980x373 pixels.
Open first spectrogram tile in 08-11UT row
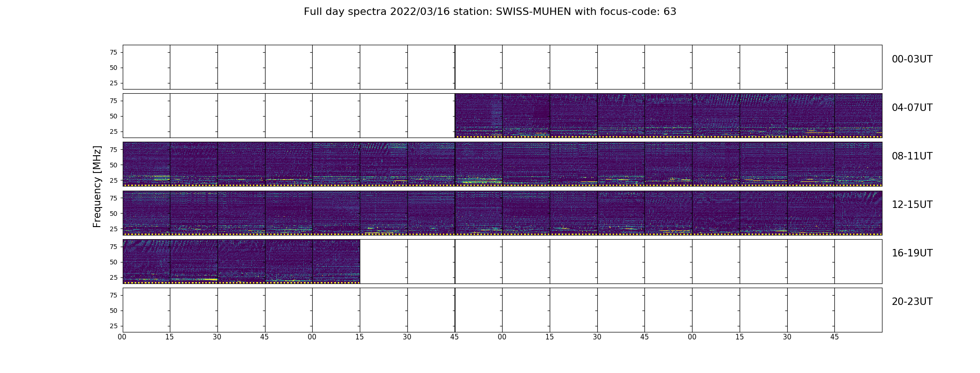click(147, 164)
